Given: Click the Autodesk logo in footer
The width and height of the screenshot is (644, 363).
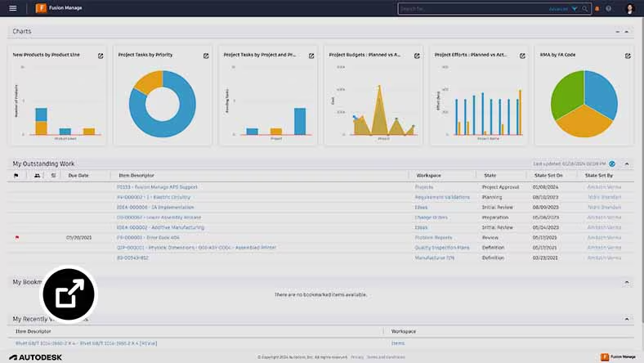Looking at the screenshot, I should (35, 357).
